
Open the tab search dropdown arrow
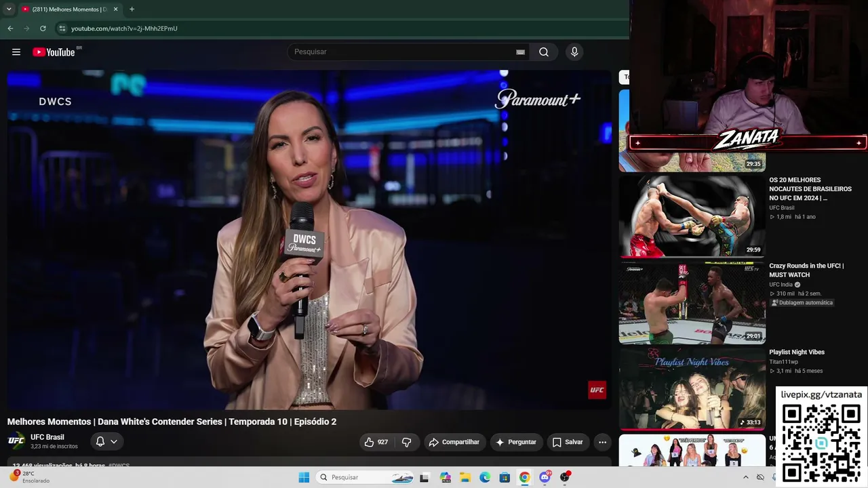(x=9, y=9)
